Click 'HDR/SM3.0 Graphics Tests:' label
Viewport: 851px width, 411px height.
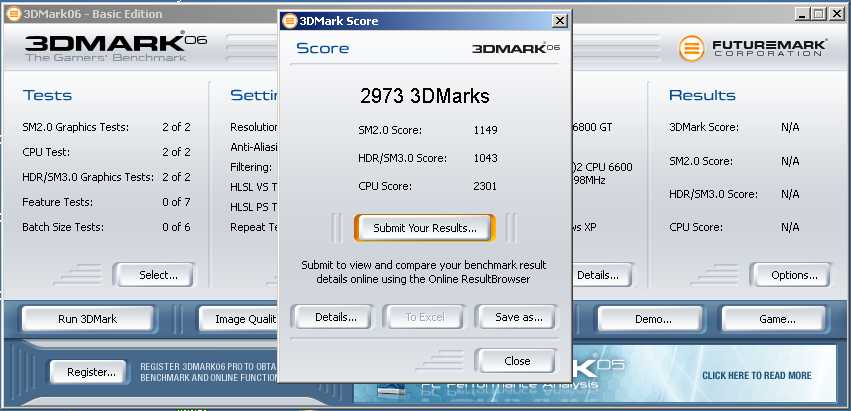pyautogui.click(x=88, y=178)
